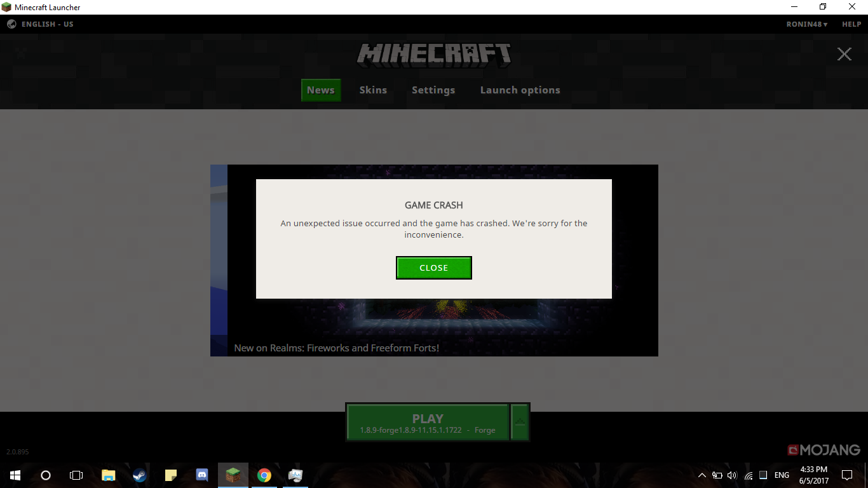The width and height of the screenshot is (868, 488).
Task: Open File Explorer from the taskbar
Action: point(109,475)
